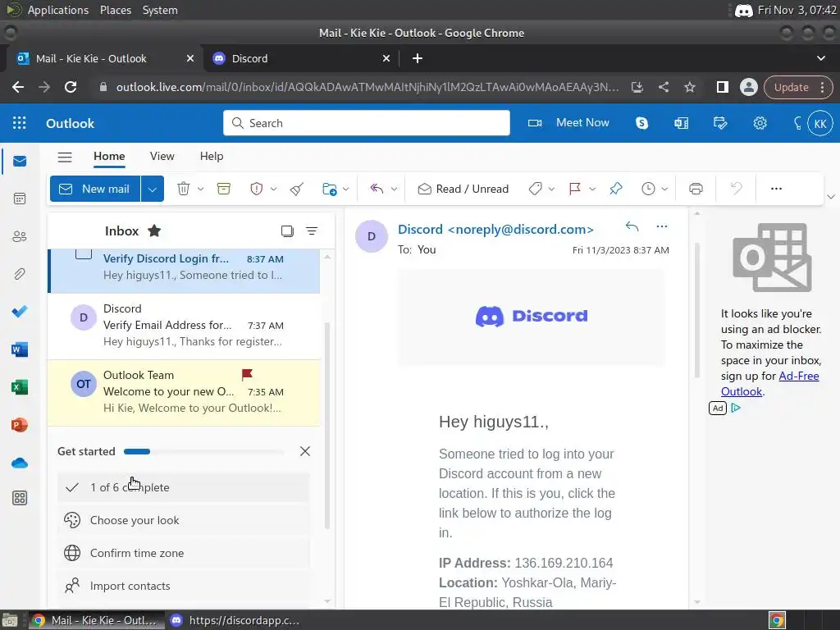Click the Move to folder icon
This screenshot has width=840, height=630.
(x=330, y=189)
